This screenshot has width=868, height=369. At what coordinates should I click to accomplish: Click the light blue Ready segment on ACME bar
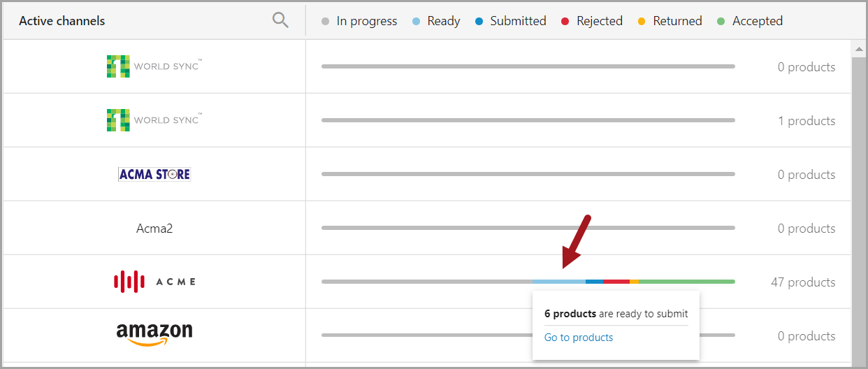559,282
